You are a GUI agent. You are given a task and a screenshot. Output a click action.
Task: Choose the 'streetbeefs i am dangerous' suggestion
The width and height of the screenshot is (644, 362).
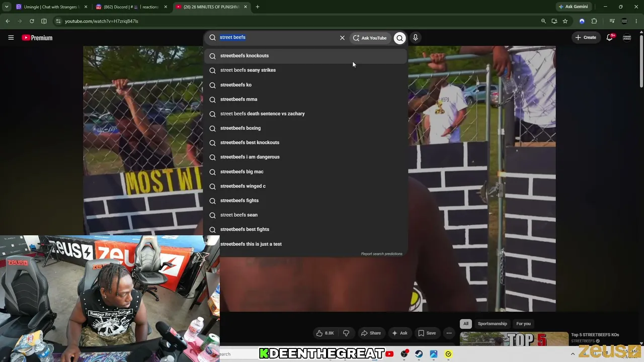[305, 157]
